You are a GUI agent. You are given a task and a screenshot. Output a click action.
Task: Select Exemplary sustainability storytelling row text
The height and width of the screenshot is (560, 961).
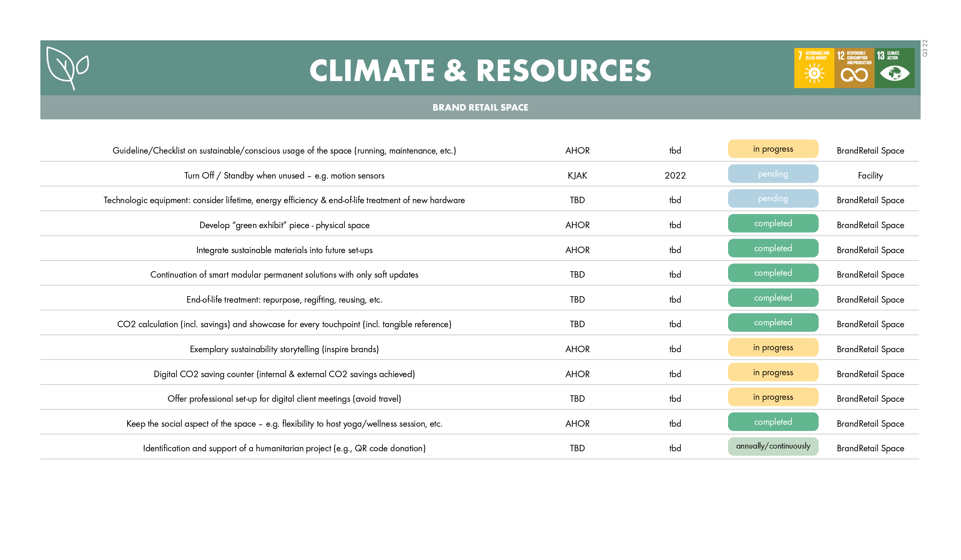pos(284,349)
